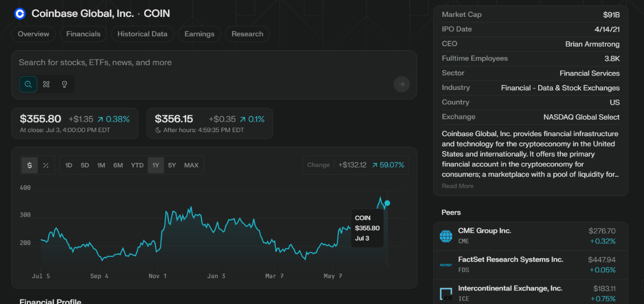Select the 1Y chart range
The height and width of the screenshot is (304, 644).
[x=156, y=165]
